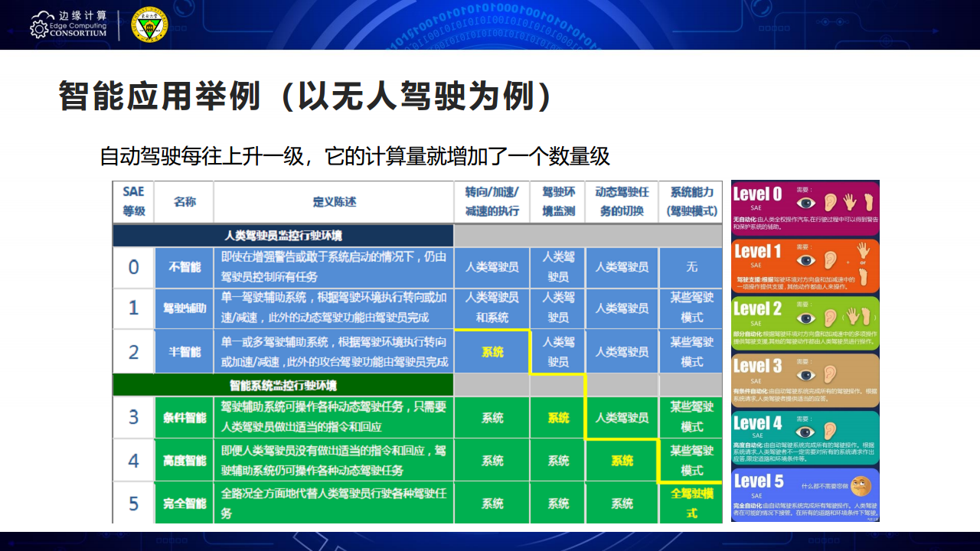This screenshot has height=551, width=980.
Task: Click the '定义陈述' column header
Action: (334, 201)
